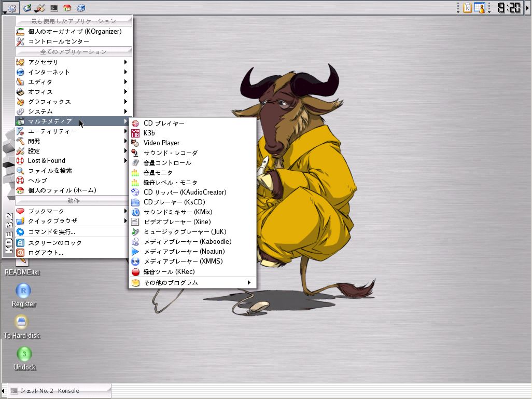Launch CD プレイヤー from the multimedia submenu

192,123
